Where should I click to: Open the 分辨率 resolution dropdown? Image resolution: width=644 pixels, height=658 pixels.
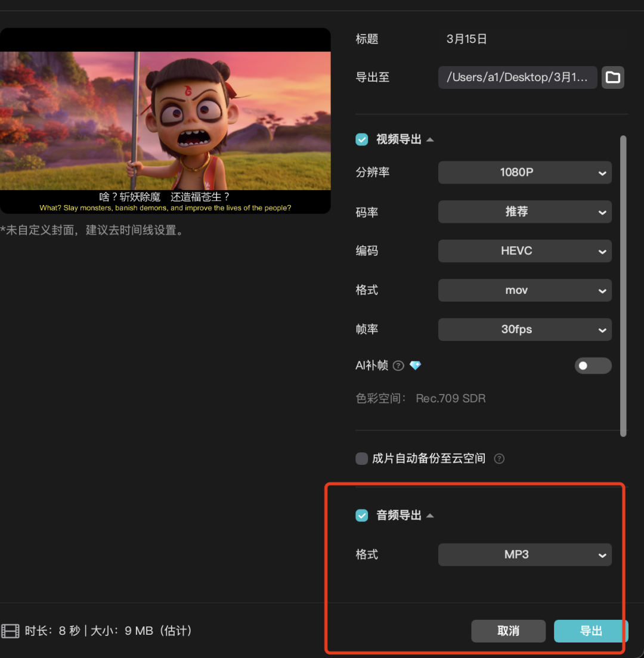(525, 172)
